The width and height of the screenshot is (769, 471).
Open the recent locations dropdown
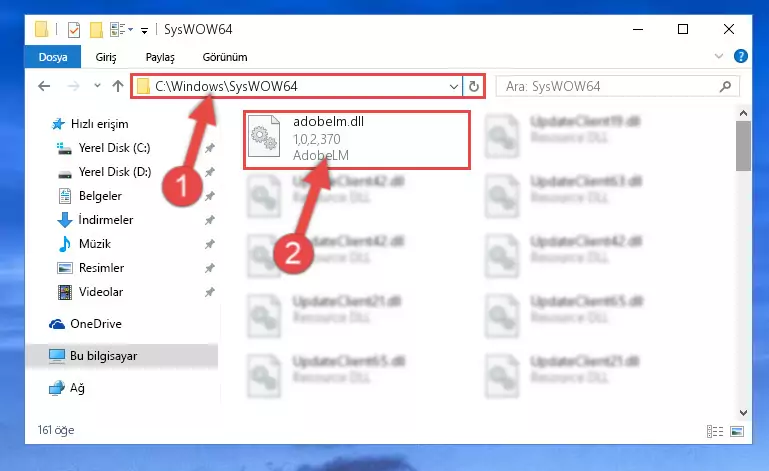(x=97, y=86)
